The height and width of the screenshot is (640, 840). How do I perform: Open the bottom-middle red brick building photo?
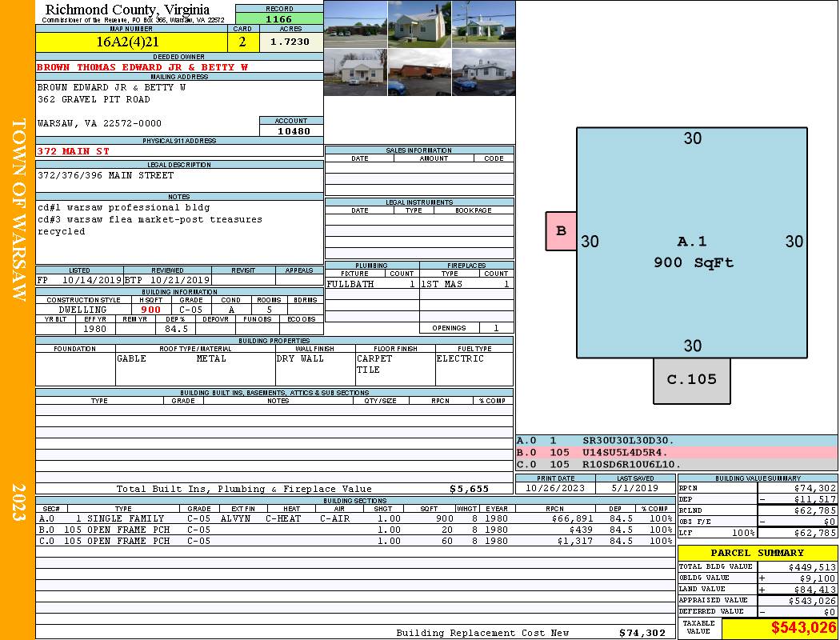tap(419, 73)
